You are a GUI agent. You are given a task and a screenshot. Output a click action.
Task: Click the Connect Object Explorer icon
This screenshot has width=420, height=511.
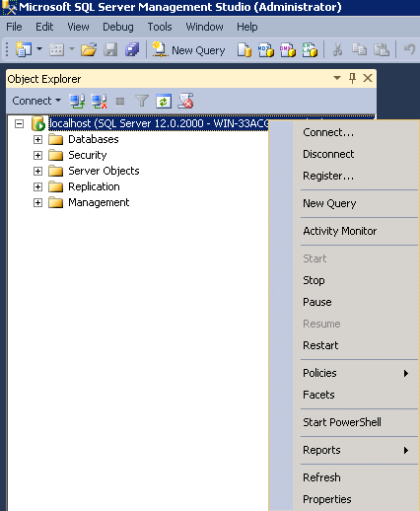[77, 101]
